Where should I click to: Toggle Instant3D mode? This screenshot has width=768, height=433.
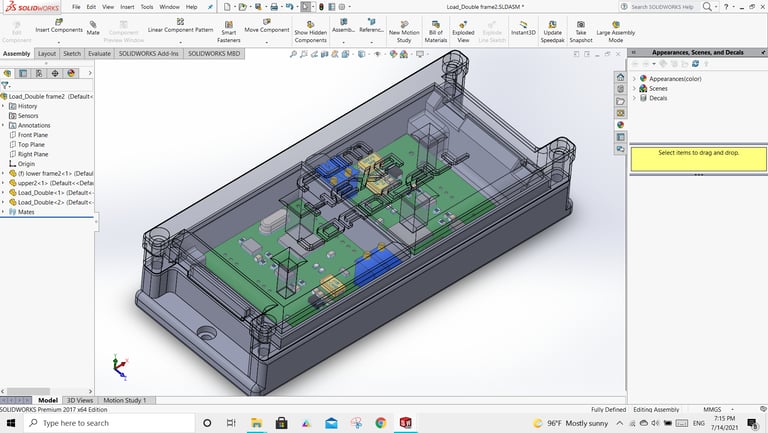coord(523,28)
